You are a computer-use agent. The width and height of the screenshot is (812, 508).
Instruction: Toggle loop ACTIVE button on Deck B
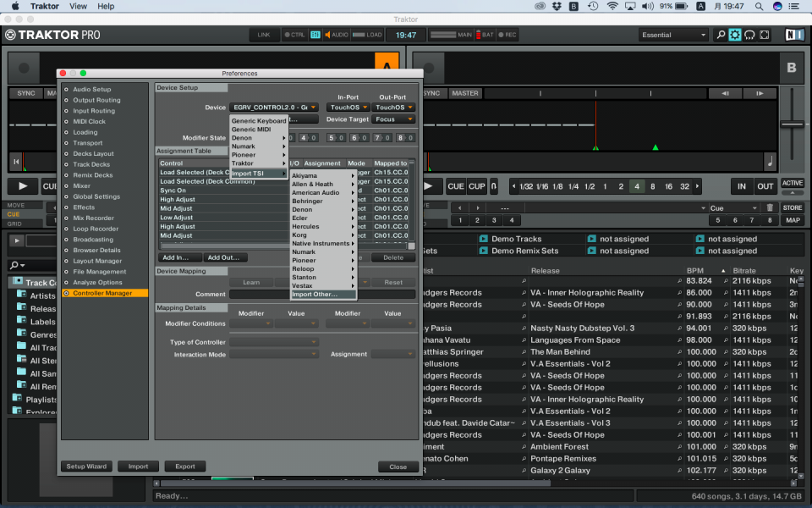[x=793, y=184]
